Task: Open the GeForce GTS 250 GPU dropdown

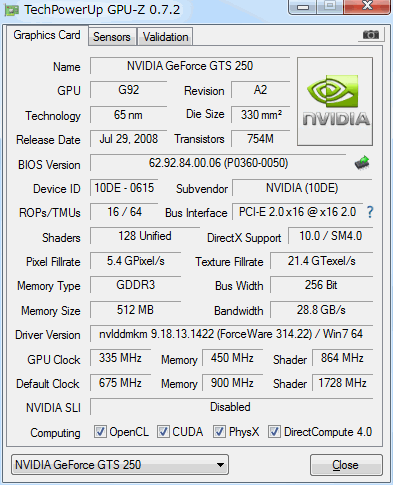Action: point(120,464)
